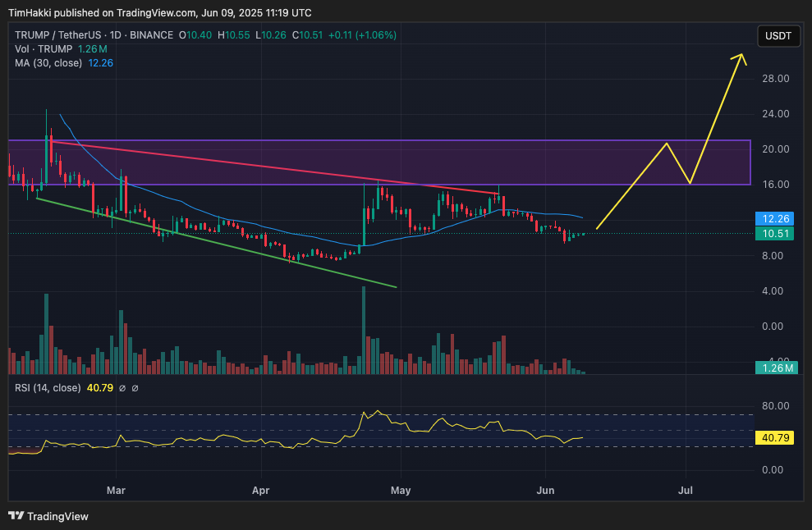Click the high value H10.55
The image size is (812, 530).
233,35
